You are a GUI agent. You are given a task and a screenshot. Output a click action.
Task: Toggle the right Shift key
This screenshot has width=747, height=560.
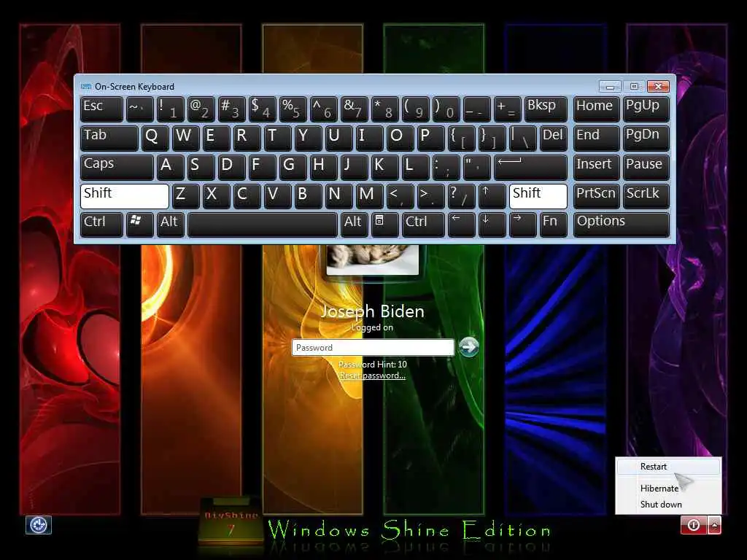click(x=538, y=195)
